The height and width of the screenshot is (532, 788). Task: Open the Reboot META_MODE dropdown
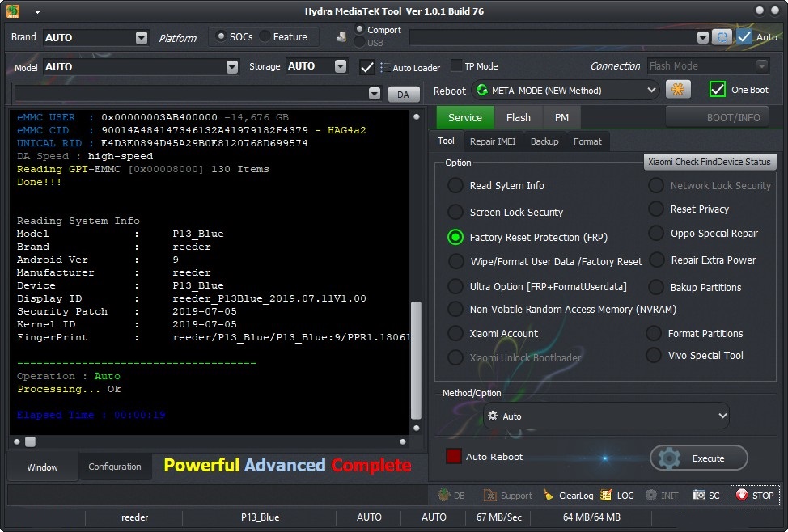click(x=652, y=90)
